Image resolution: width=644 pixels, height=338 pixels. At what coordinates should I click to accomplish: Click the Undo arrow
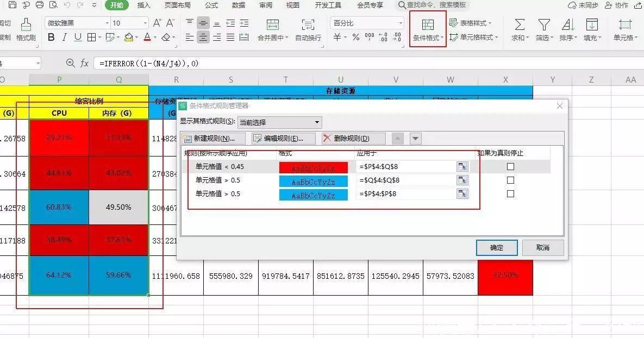[x=67, y=5]
